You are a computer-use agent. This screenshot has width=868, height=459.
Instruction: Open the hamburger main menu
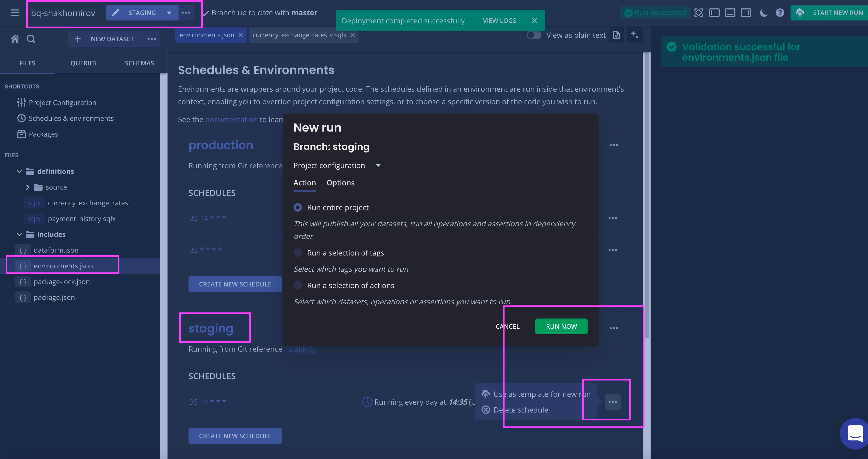[x=15, y=13]
